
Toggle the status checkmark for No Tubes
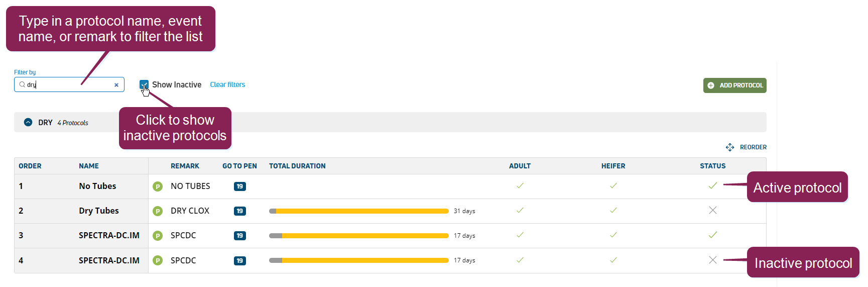point(713,186)
